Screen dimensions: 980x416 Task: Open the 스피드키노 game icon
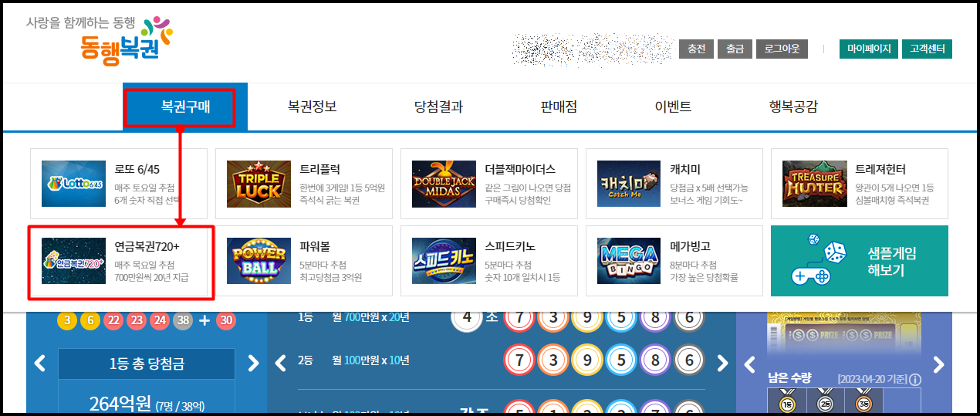pyautogui.click(x=444, y=261)
